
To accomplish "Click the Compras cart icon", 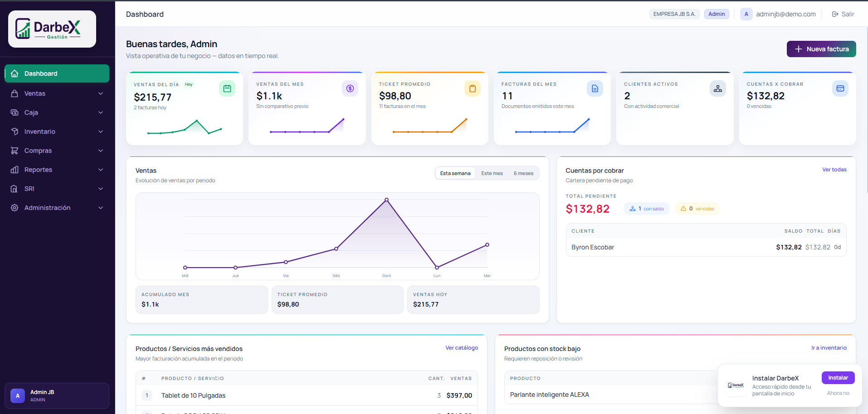I will click(15, 151).
